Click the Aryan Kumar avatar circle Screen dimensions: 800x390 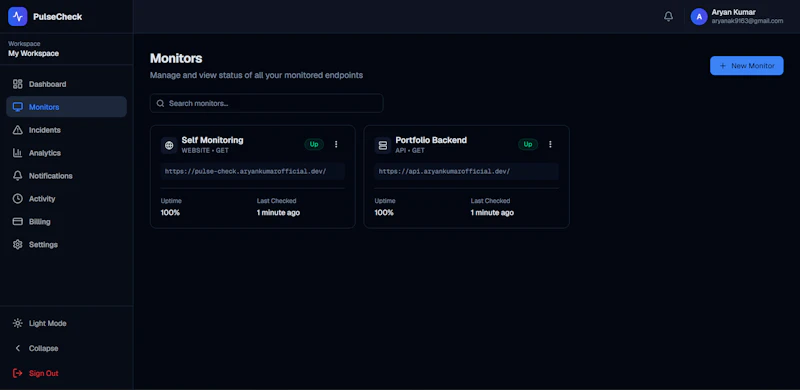tap(699, 16)
